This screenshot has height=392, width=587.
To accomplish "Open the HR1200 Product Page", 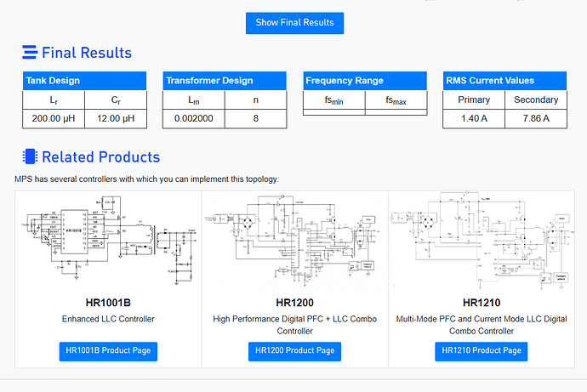I will tap(294, 351).
